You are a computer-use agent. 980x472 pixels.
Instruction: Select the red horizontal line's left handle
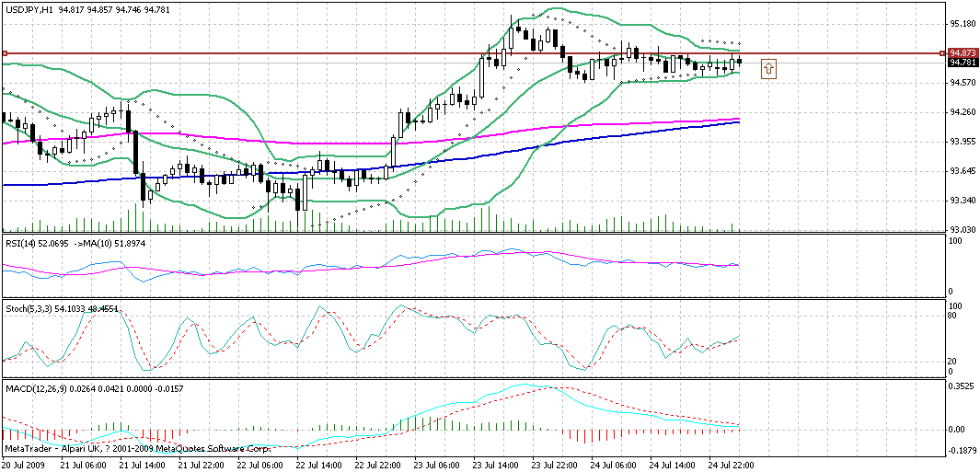(x=5, y=53)
